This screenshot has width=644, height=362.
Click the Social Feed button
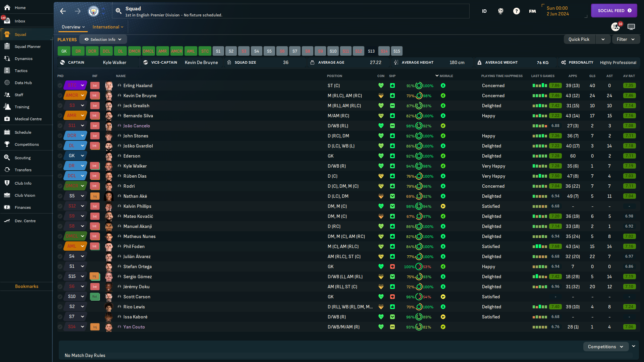click(x=614, y=10)
